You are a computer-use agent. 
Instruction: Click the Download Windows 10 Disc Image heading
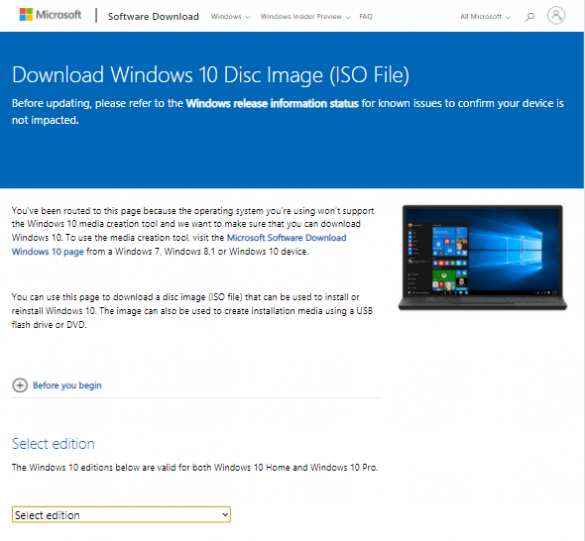pos(211,75)
